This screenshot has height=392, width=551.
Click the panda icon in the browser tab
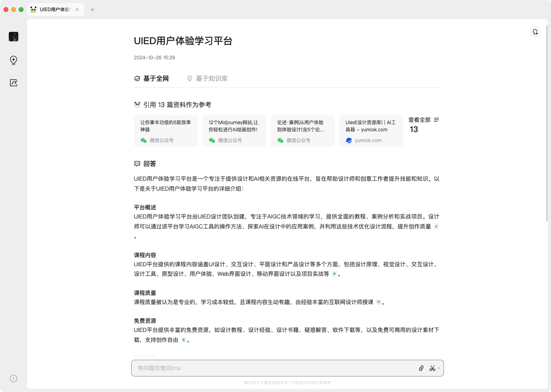click(x=33, y=9)
